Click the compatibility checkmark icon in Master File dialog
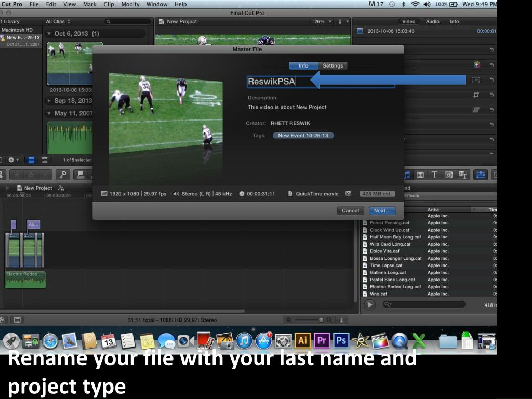Viewport: 532px width, 399px height. point(349,194)
